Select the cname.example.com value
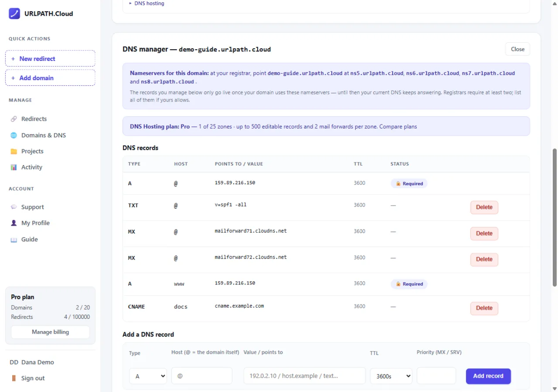 coord(239,306)
